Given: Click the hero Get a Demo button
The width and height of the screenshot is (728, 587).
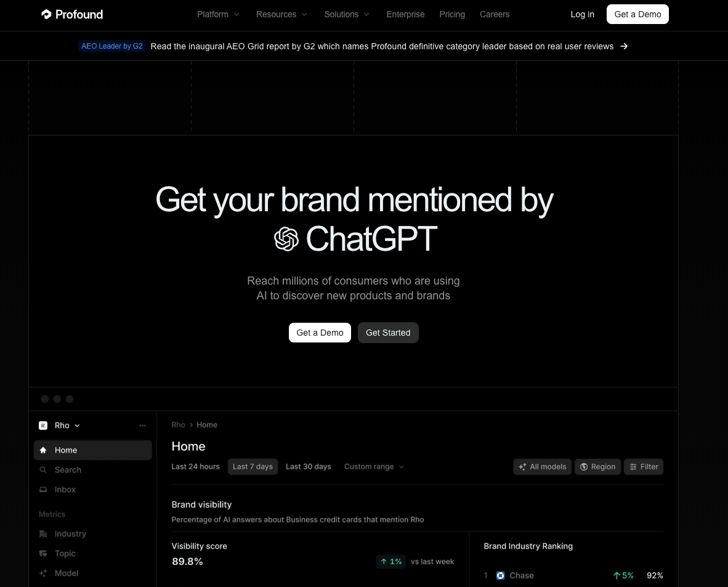Looking at the screenshot, I should (x=320, y=333).
